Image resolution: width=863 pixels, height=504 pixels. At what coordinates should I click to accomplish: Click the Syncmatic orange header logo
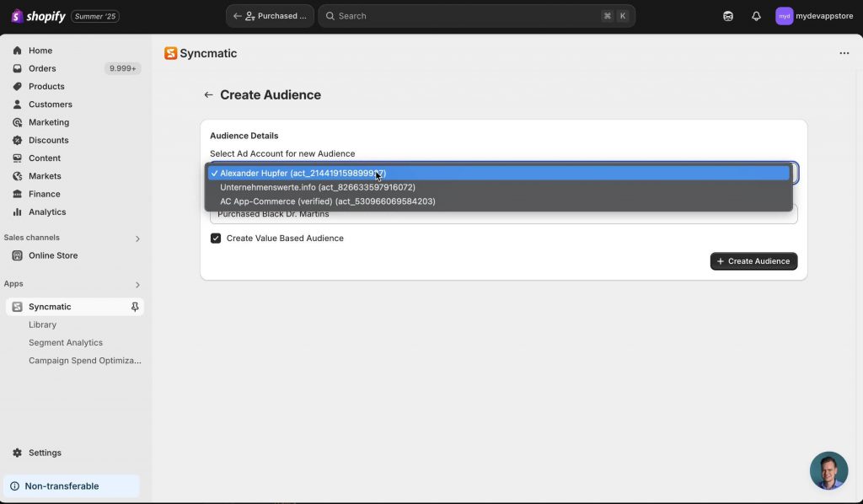(x=170, y=53)
